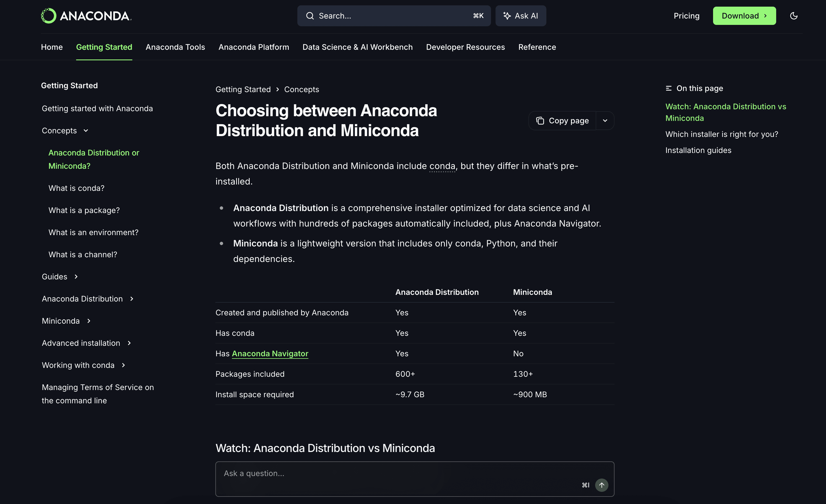Submit question using the arrow icon
Image resolution: width=826 pixels, height=504 pixels.
click(x=602, y=485)
